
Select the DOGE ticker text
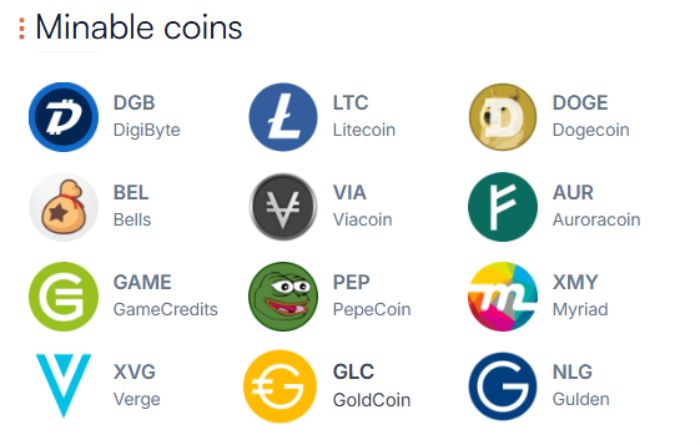tap(580, 103)
